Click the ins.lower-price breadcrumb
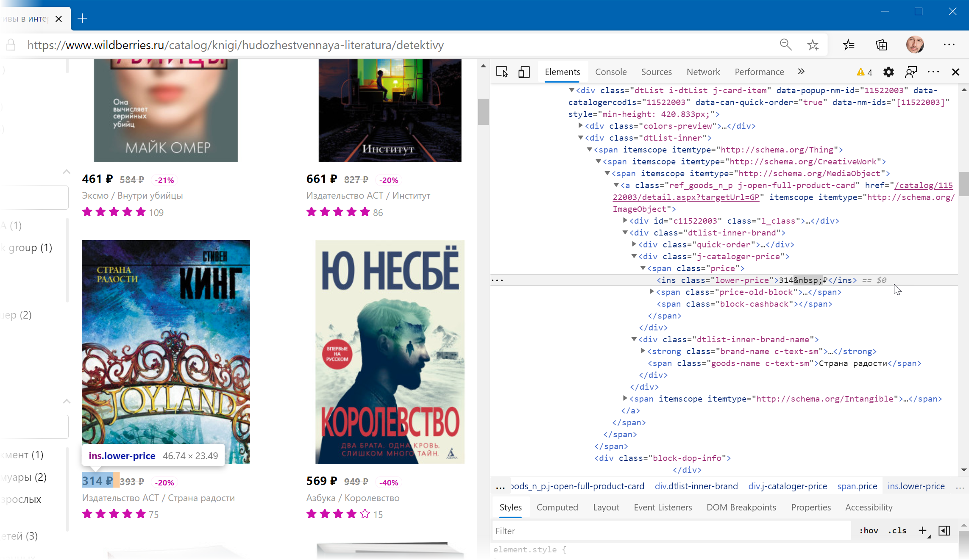Screen dimensions: 969x560 point(916,486)
